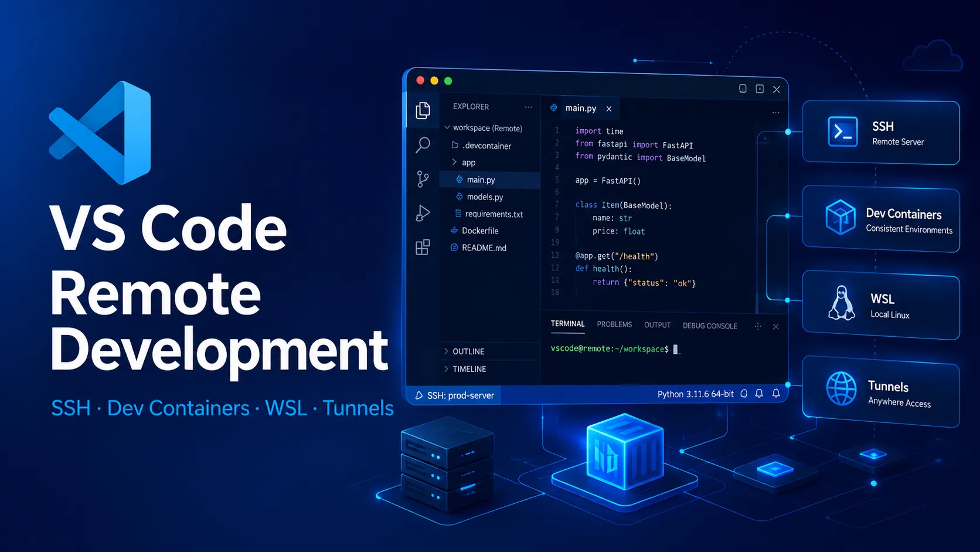980x552 pixels.
Task: Click the requirements.txt file icon
Action: click(x=458, y=214)
